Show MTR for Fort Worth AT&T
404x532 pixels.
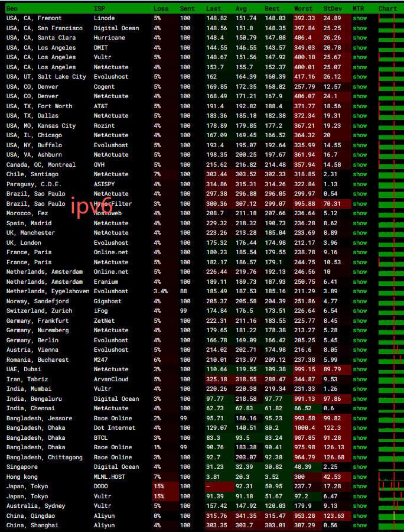click(360, 106)
